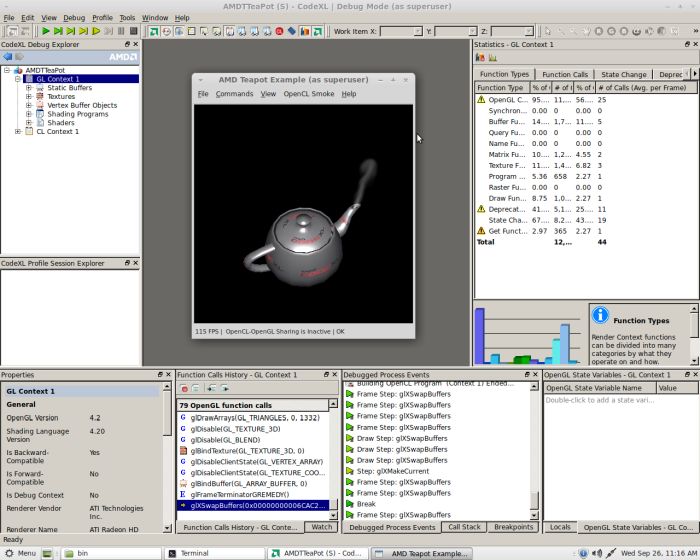Click the clock-shaped icon in the views toolbar
Screen dimensions: 700x560
coord(167,31)
